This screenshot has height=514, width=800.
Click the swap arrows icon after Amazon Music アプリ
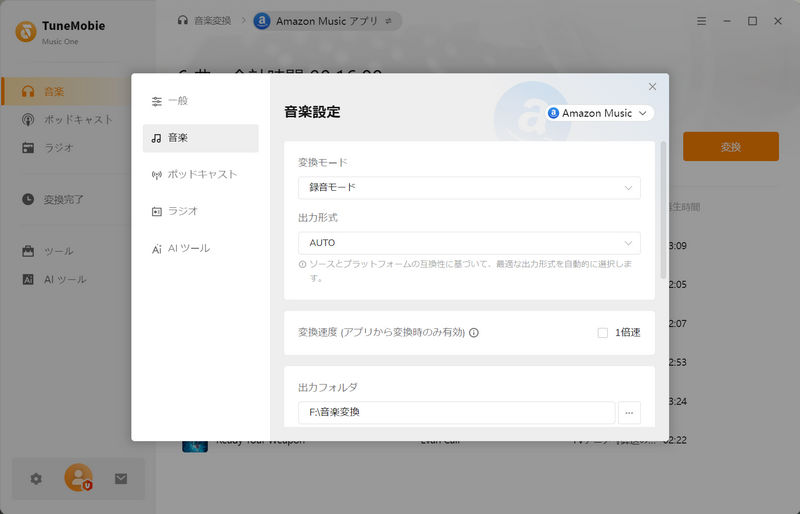pyautogui.click(x=389, y=21)
